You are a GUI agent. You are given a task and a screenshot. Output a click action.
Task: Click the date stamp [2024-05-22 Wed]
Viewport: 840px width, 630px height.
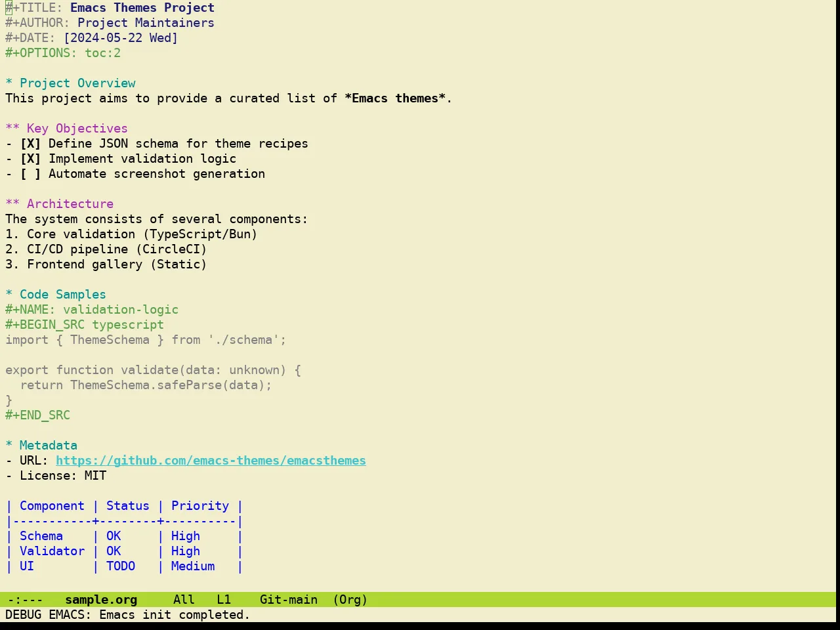pos(121,38)
